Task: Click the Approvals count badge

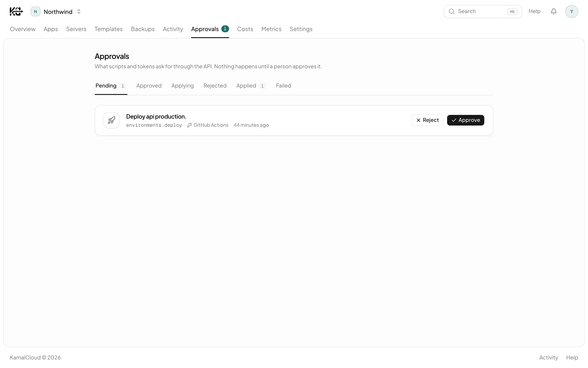Action: 225,29
